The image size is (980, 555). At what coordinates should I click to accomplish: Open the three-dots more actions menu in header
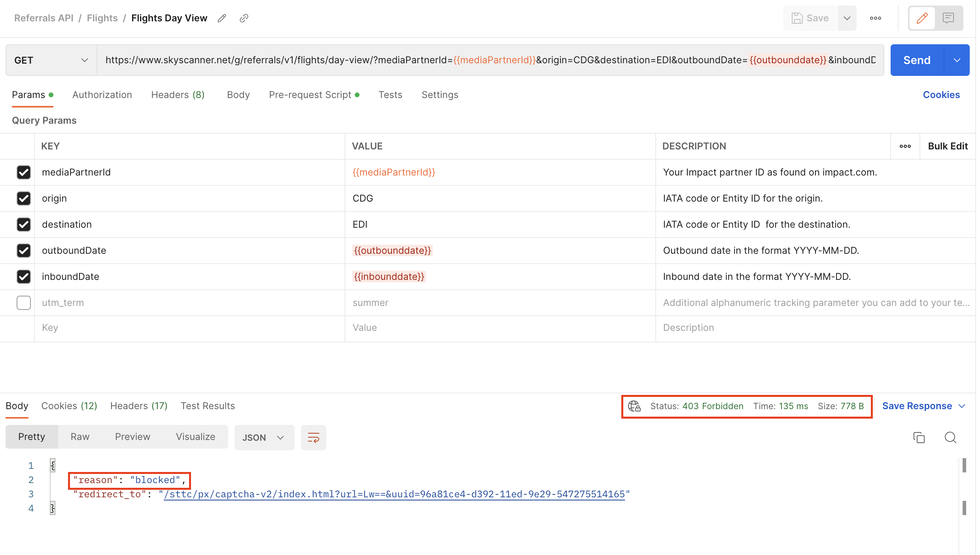876,18
